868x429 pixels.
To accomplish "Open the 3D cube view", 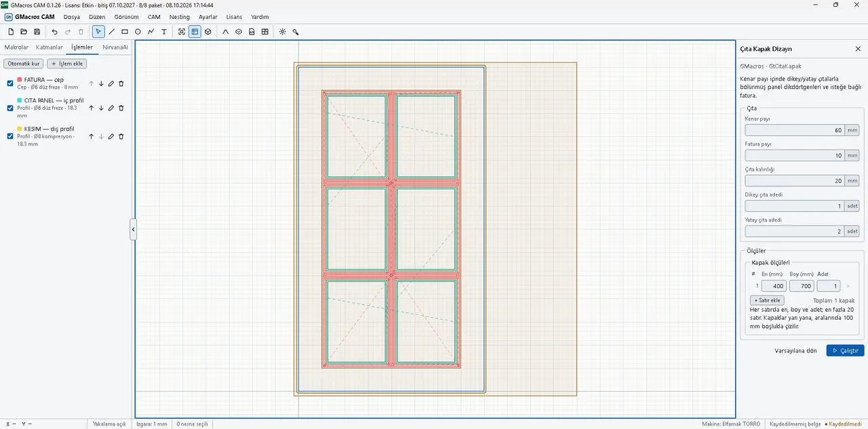I will click(208, 32).
